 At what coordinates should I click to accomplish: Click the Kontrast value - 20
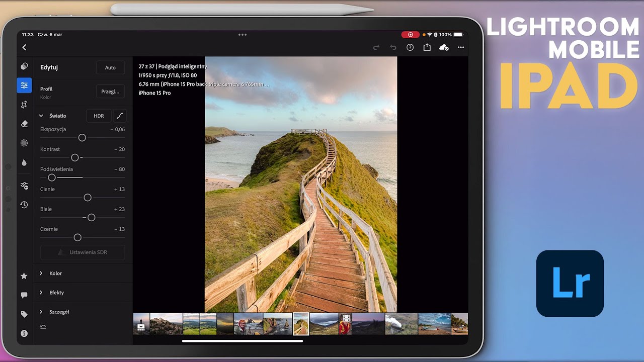tap(119, 149)
